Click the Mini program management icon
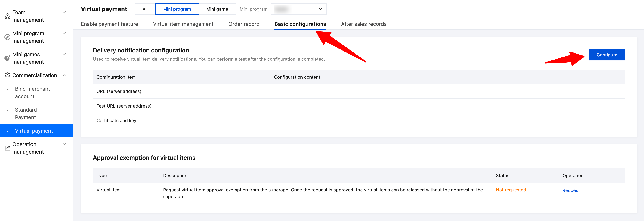This screenshot has width=644, height=221. pos(7,37)
